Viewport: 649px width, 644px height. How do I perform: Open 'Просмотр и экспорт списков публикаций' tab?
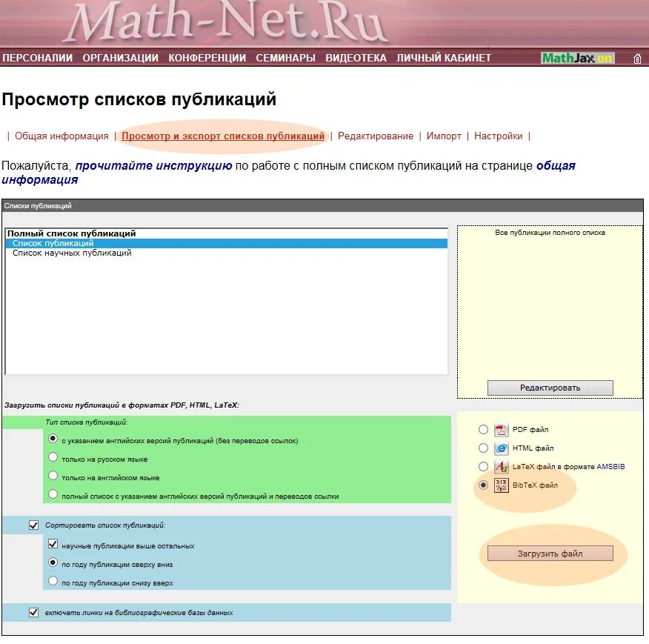pos(223,136)
